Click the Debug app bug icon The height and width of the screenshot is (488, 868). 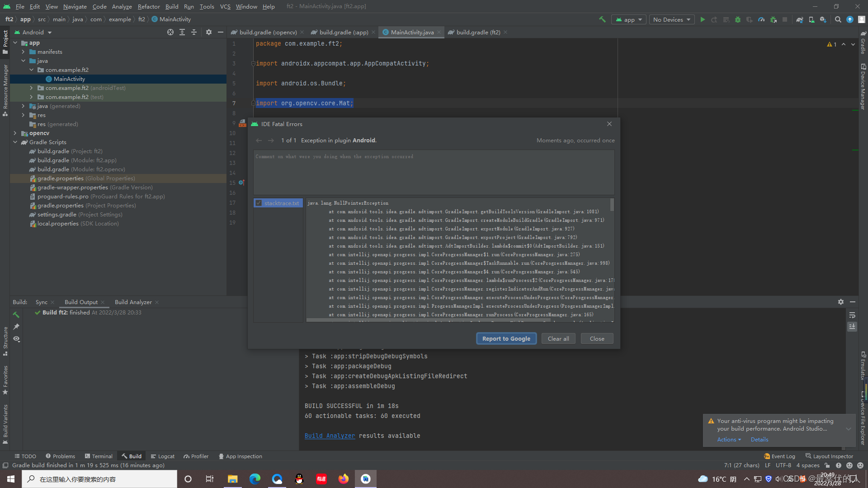(738, 19)
